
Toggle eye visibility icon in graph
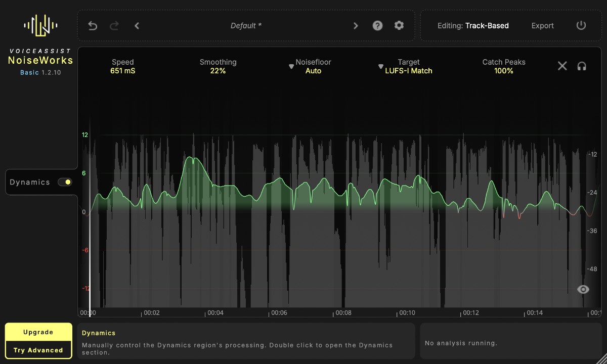(583, 289)
